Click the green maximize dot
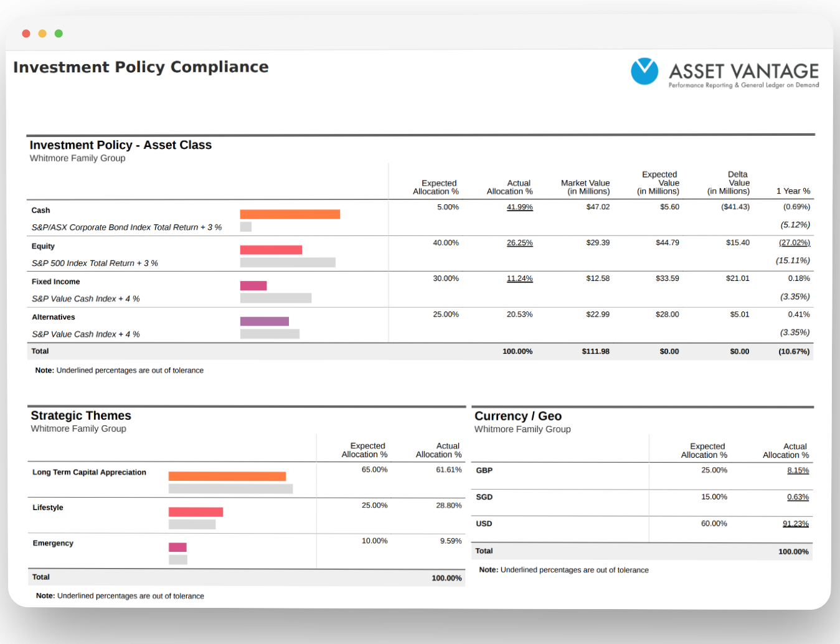This screenshot has height=644, width=840. (59, 34)
